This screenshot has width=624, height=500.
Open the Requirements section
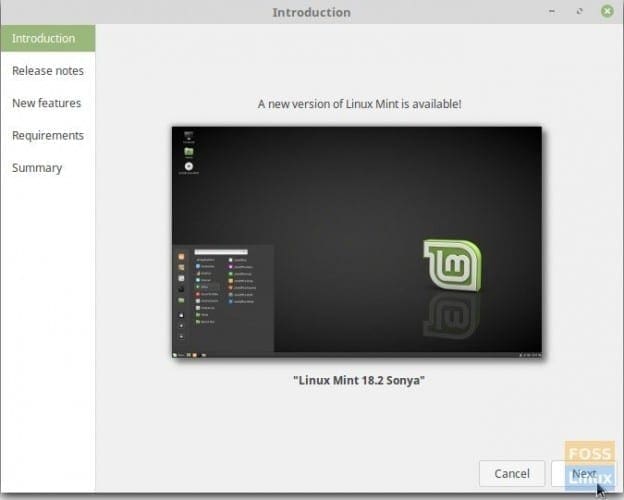coord(48,135)
